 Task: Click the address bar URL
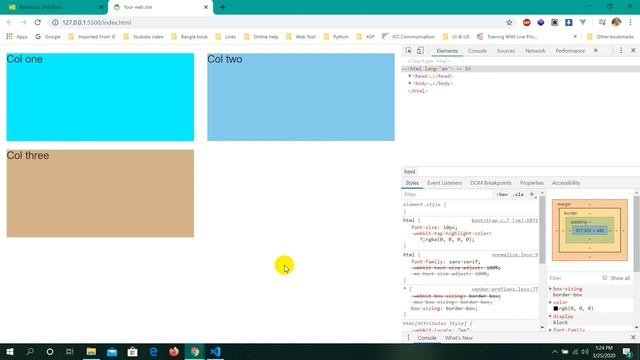[96, 22]
